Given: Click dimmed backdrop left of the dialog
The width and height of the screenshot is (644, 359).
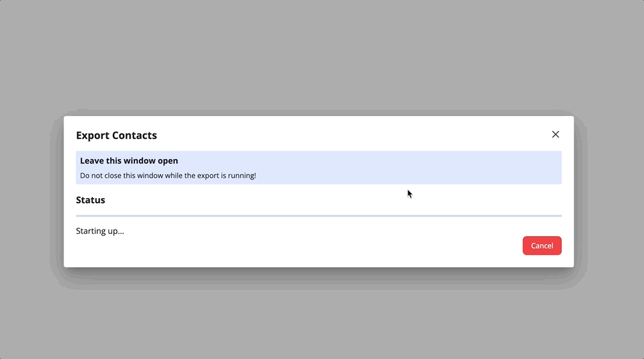Looking at the screenshot, I should [29, 192].
